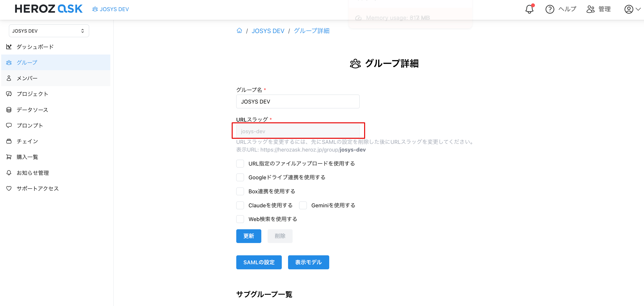Viewport: 644px width, 306px height.
Task: Click the データソース database icon
Action: click(x=9, y=110)
